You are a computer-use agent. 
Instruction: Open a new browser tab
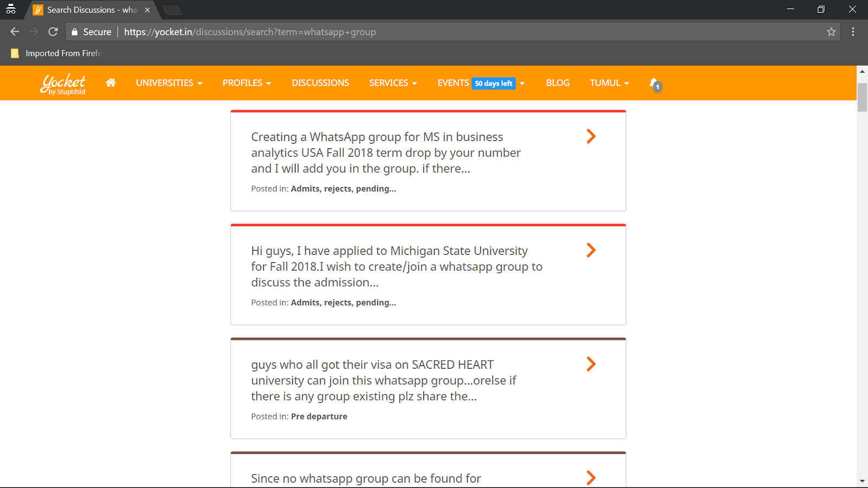pos(172,10)
